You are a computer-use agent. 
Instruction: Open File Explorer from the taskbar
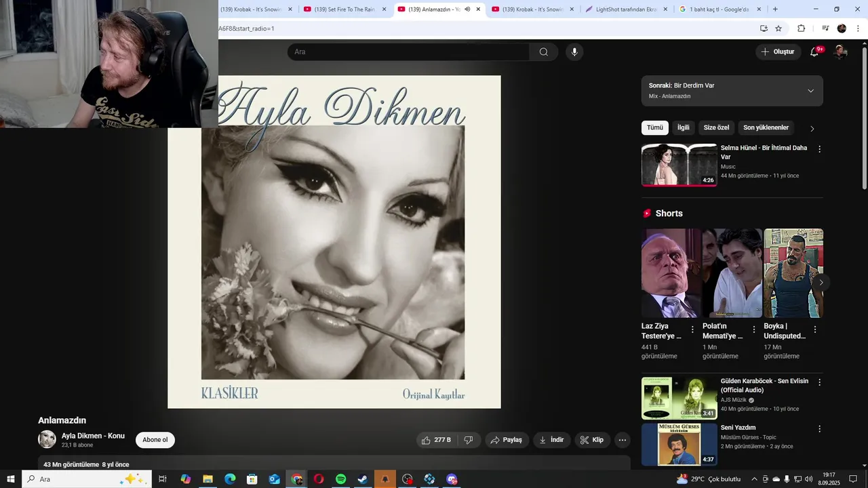(x=208, y=479)
